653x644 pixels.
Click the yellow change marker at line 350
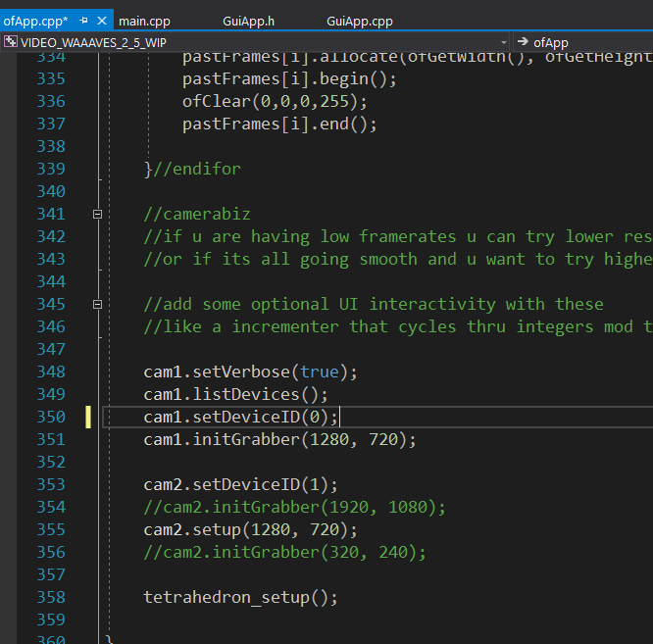[x=87, y=417]
